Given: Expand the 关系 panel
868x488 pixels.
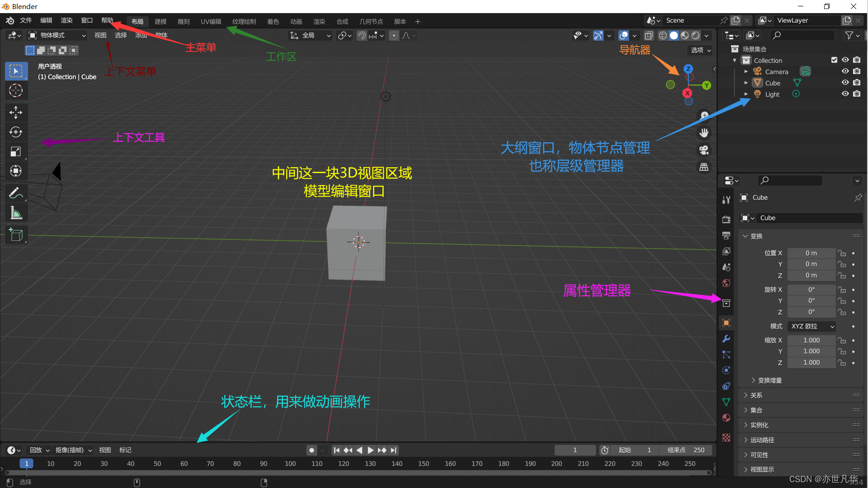Looking at the screenshot, I should click(756, 395).
